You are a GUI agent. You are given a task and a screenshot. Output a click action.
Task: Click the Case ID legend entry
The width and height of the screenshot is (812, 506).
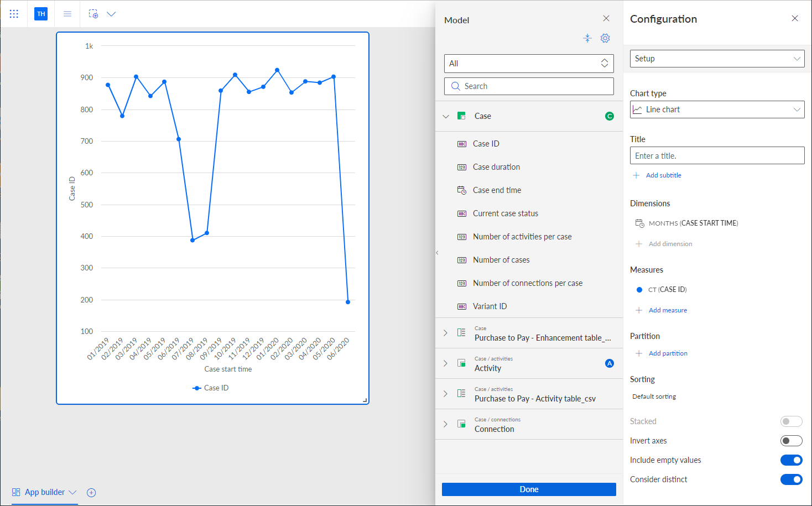(210, 388)
